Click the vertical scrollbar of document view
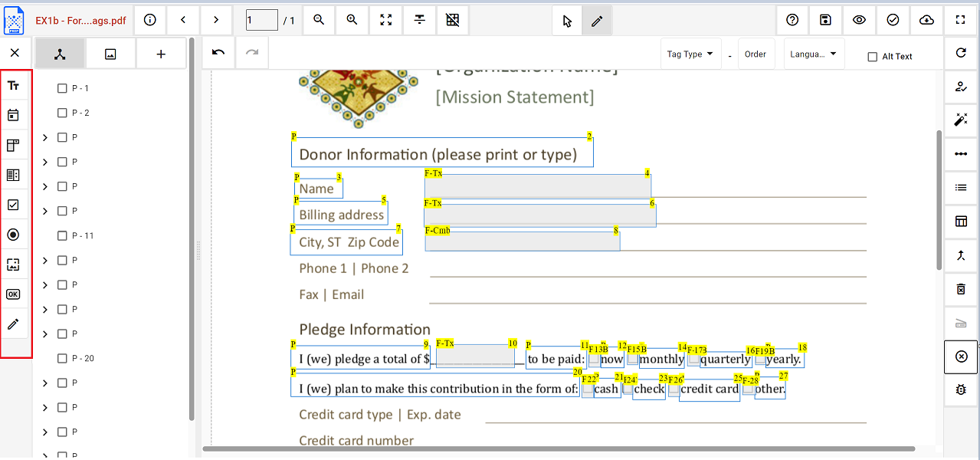The width and height of the screenshot is (980, 460). pos(939,199)
